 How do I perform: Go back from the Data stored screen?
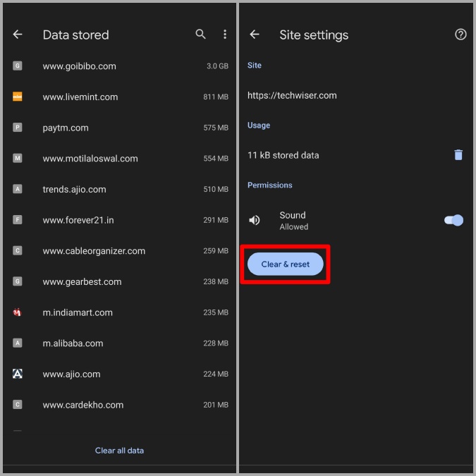(x=18, y=35)
